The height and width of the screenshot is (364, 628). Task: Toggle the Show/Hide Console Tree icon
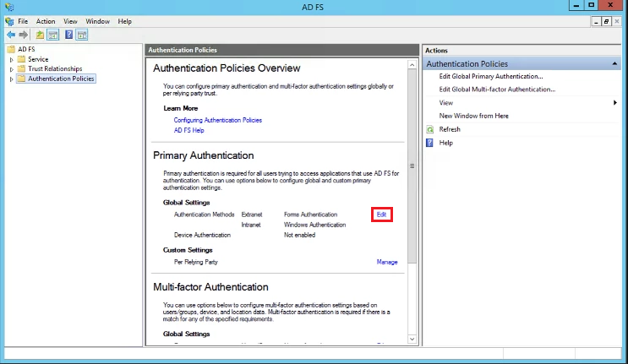point(53,35)
